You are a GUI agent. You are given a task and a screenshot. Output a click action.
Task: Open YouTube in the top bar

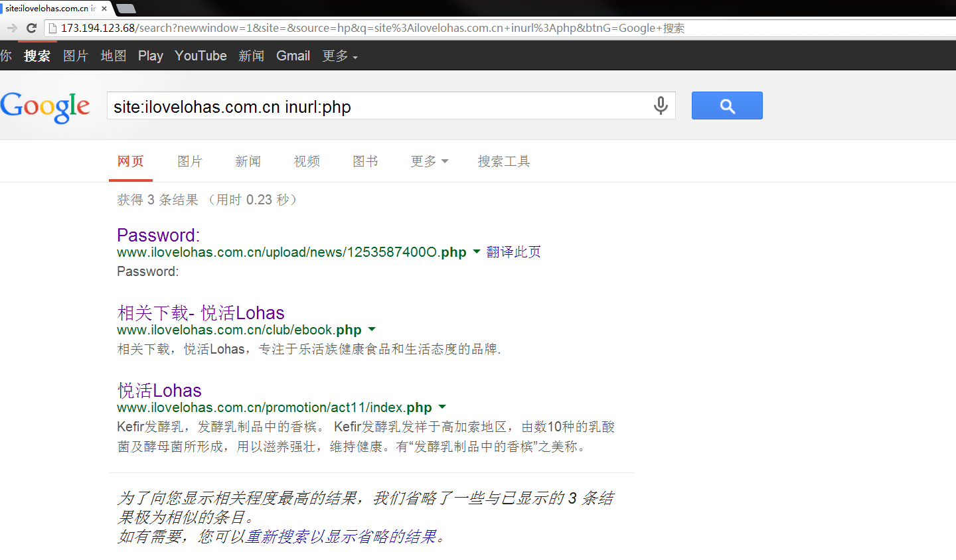(x=200, y=56)
